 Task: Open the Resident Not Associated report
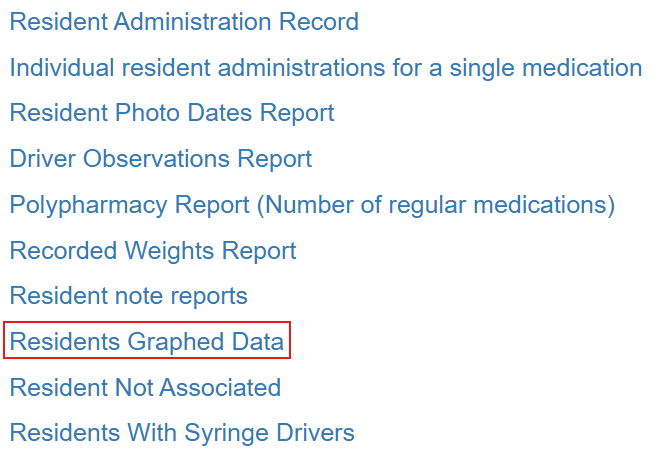(145, 387)
